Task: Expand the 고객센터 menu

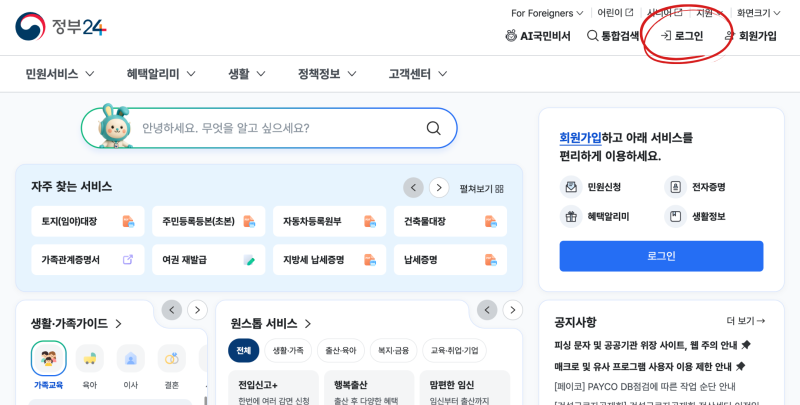Action: [x=417, y=74]
